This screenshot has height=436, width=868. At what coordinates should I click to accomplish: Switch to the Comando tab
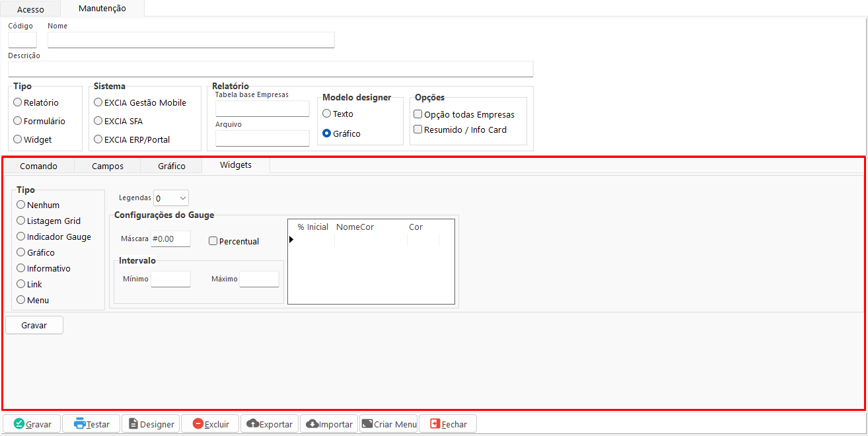tap(38, 166)
